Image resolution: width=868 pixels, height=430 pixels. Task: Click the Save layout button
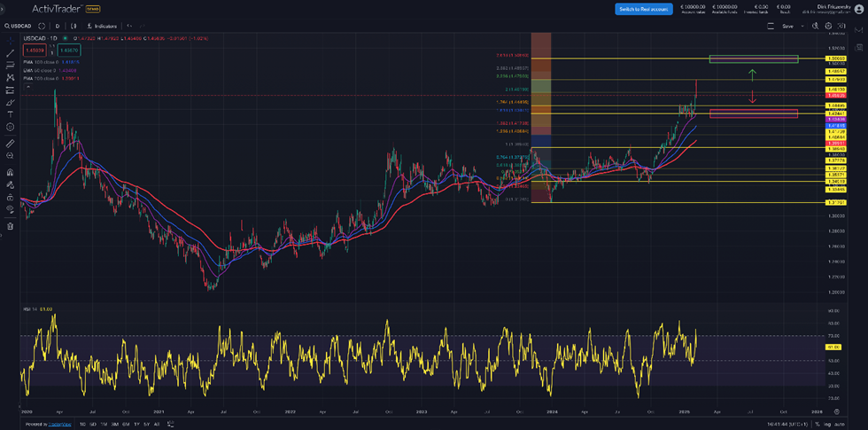pyautogui.click(x=787, y=26)
